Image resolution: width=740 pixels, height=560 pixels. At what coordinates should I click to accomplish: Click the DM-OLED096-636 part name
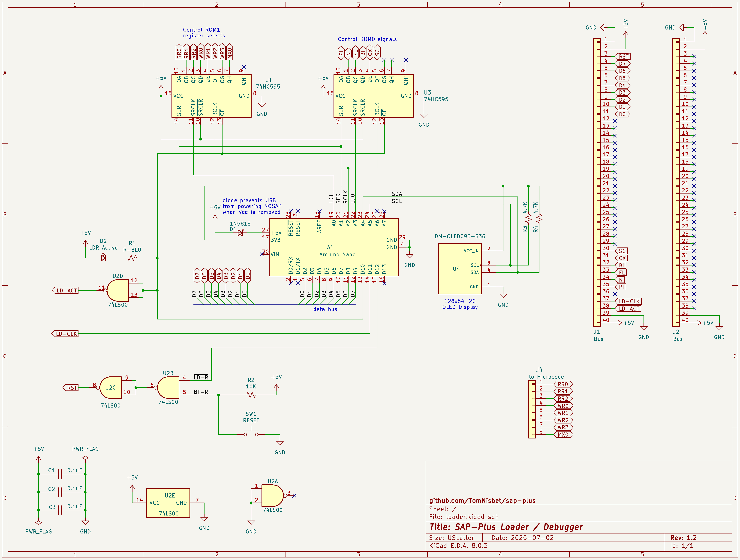point(460,236)
